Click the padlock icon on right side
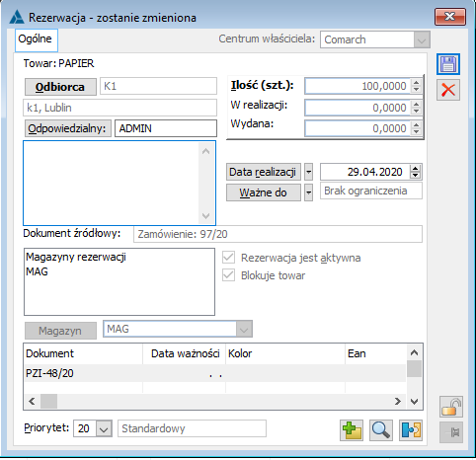 point(451,407)
